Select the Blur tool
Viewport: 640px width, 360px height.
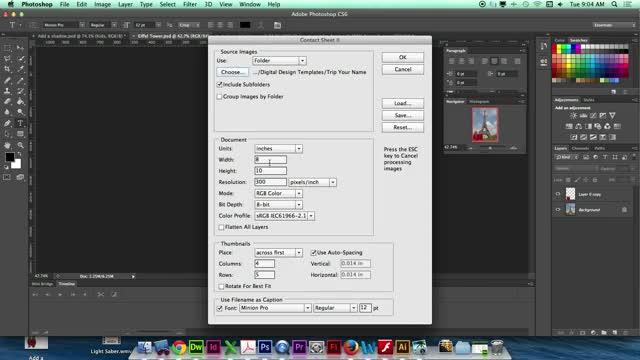point(7,112)
